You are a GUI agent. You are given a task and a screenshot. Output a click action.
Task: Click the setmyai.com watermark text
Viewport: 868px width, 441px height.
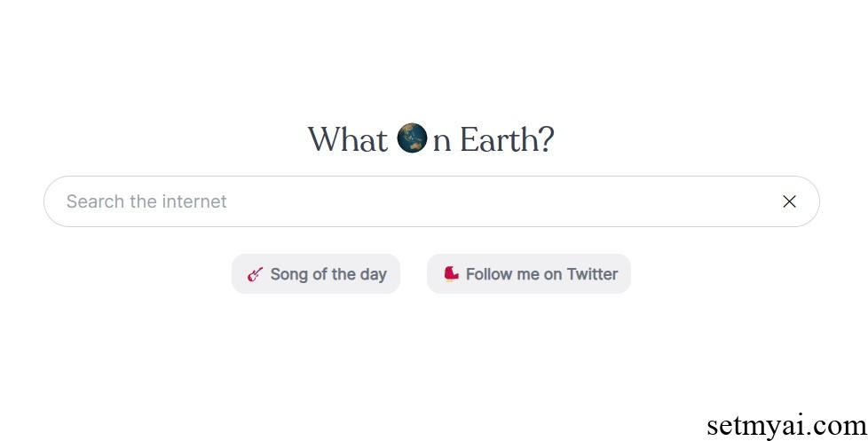point(786,426)
